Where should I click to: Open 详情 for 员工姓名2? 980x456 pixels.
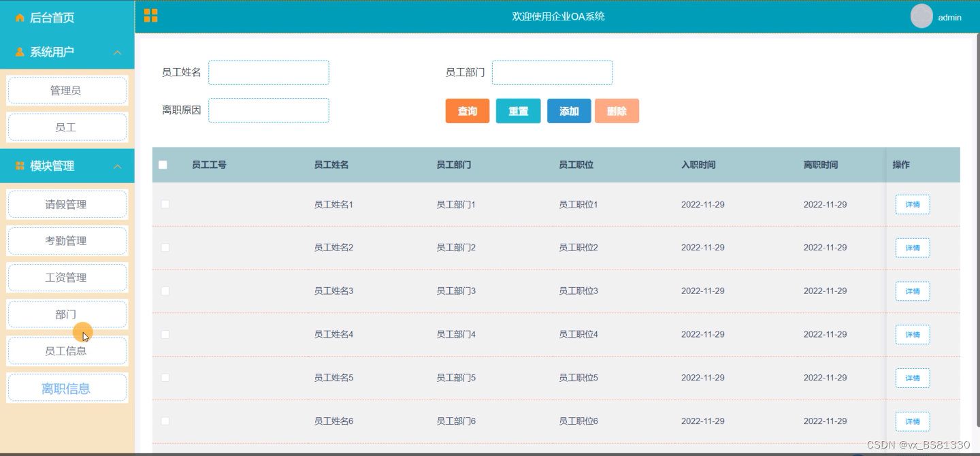coord(913,248)
